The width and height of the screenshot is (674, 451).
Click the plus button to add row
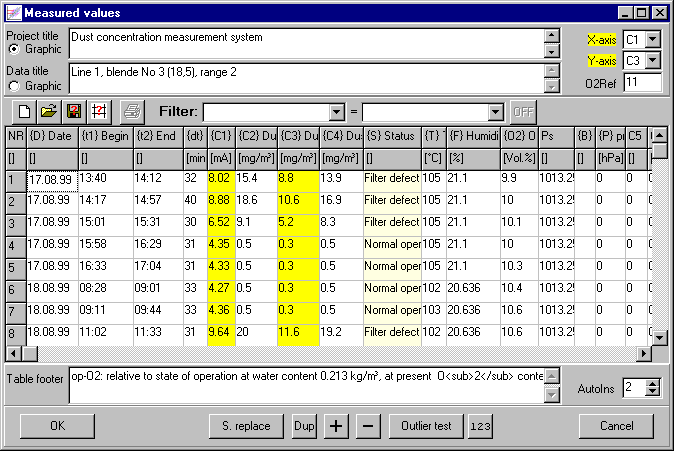(x=335, y=425)
